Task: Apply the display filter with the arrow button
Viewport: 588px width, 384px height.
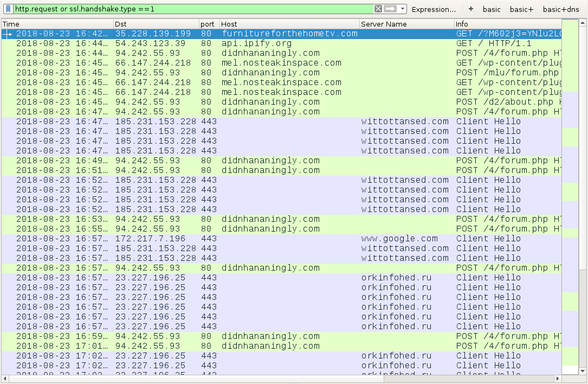Action: point(390,9)
